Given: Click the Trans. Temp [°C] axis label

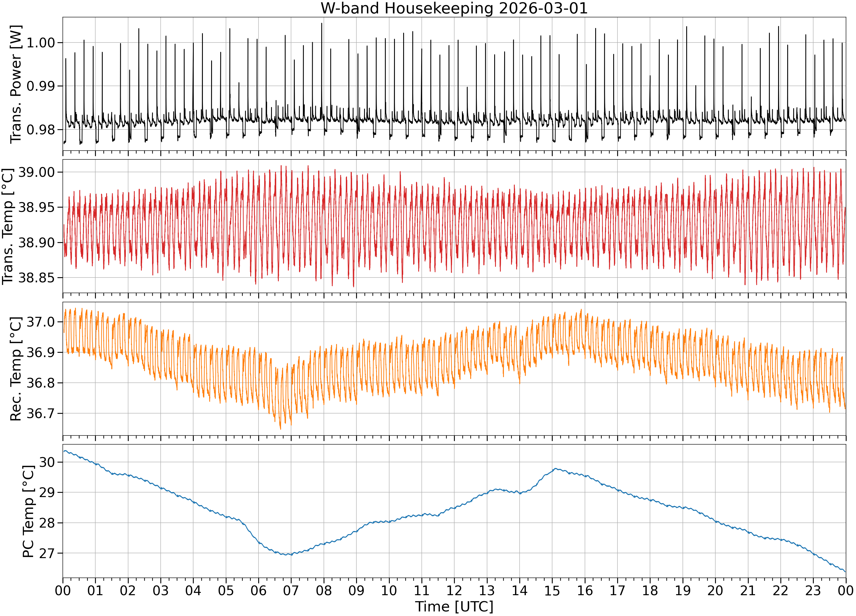Looking at the screenshot, I should pyautogui.click(x=8, y=226).
